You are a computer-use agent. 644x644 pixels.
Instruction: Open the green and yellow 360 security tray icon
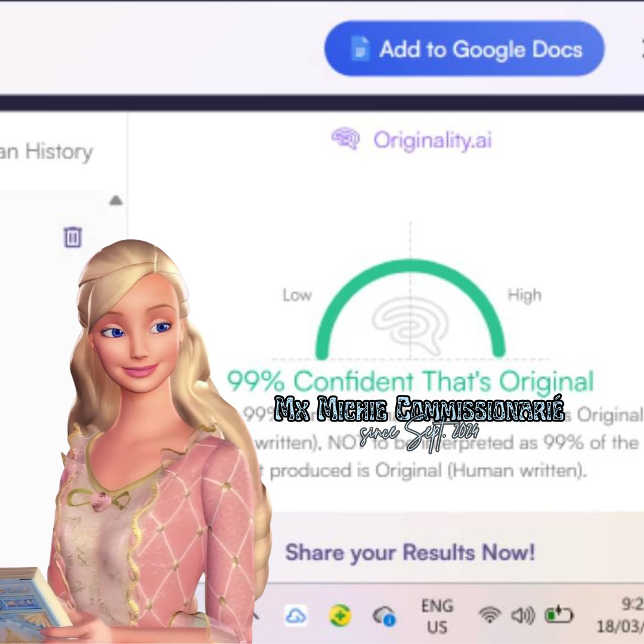pos(340,615)
